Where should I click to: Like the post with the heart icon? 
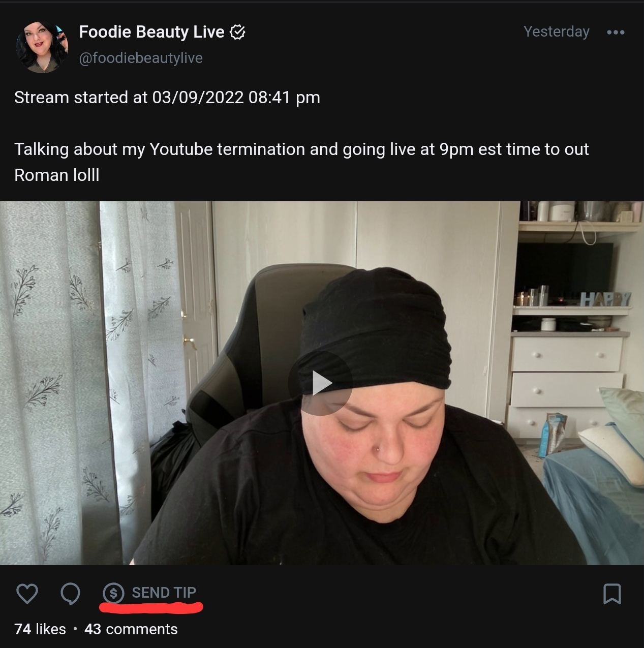pos(27,594)
